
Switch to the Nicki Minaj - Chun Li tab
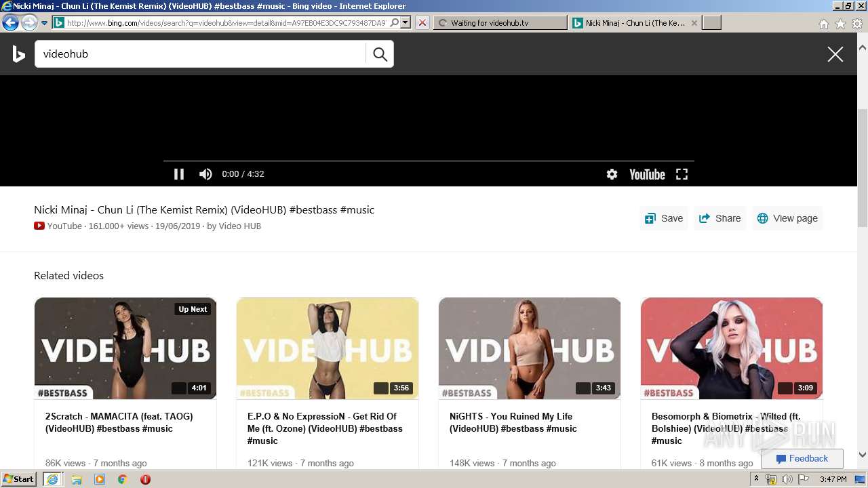click(634, 23)
